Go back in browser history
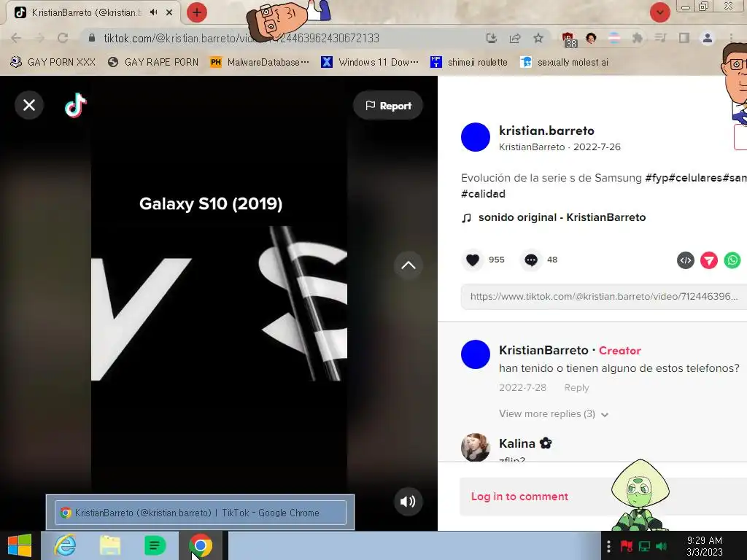Viewport: 747px width, 560px height. point(16,38)
